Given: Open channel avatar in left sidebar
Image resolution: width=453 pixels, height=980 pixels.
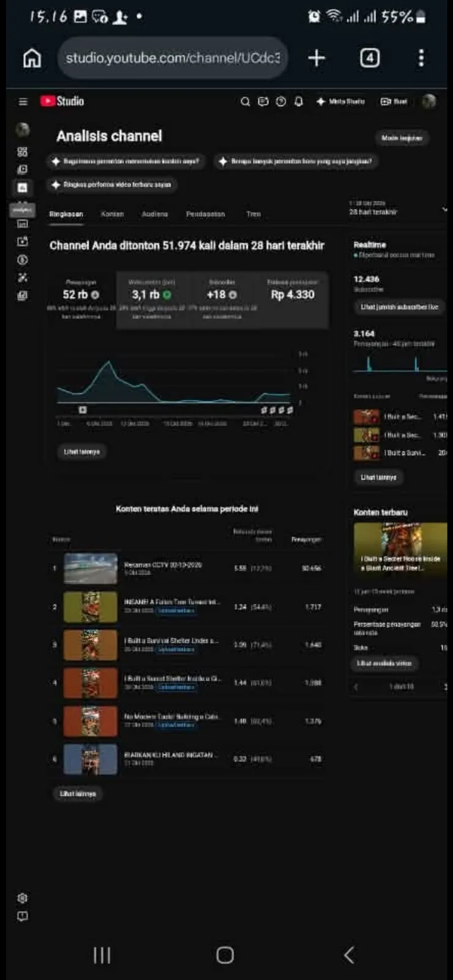Looking at the screenshot, I should point(23,129).
